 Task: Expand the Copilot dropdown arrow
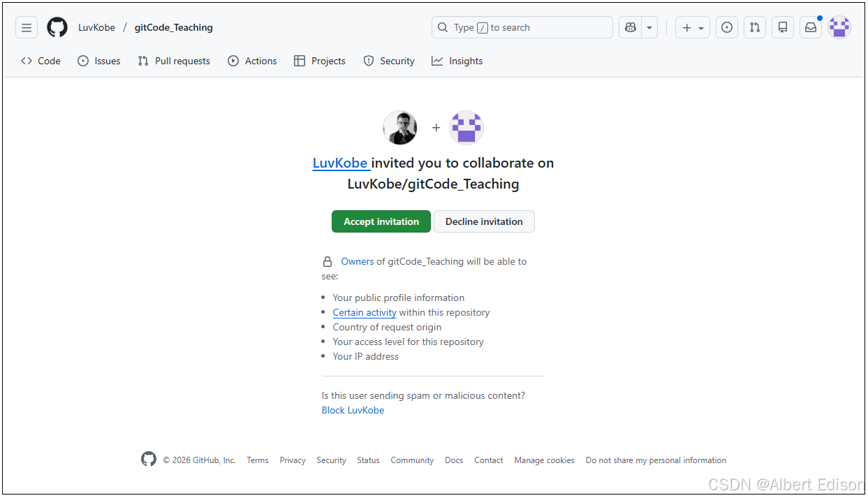coord(650,28)
